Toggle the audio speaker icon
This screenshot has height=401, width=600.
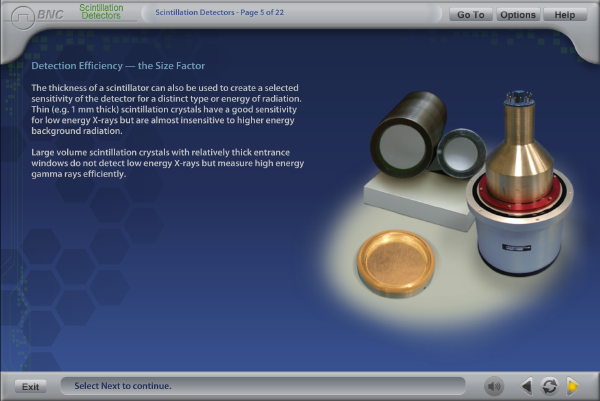(494, 386)
